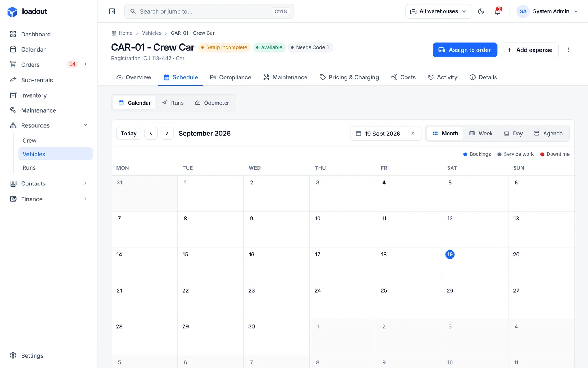Select the Runs sub-view

(173, 103)
